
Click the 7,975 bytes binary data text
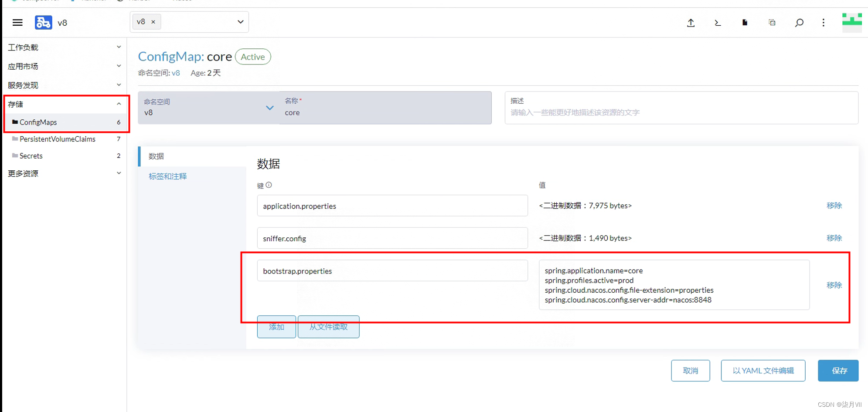coord(585,206)
